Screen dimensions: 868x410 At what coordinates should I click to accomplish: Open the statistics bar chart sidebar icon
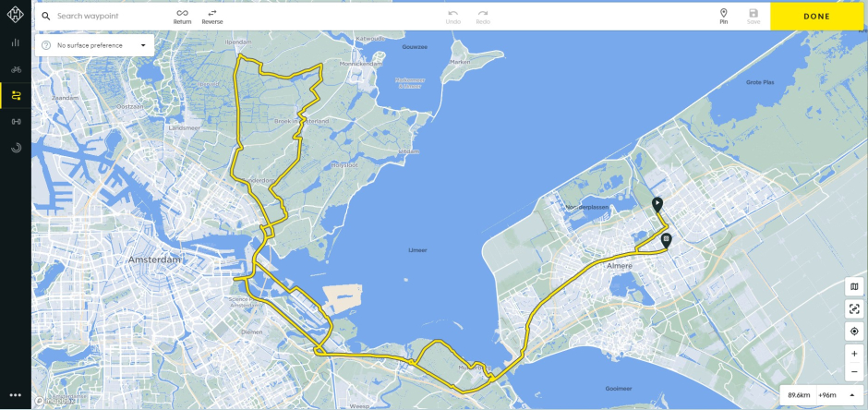click(x=16, y=42)
